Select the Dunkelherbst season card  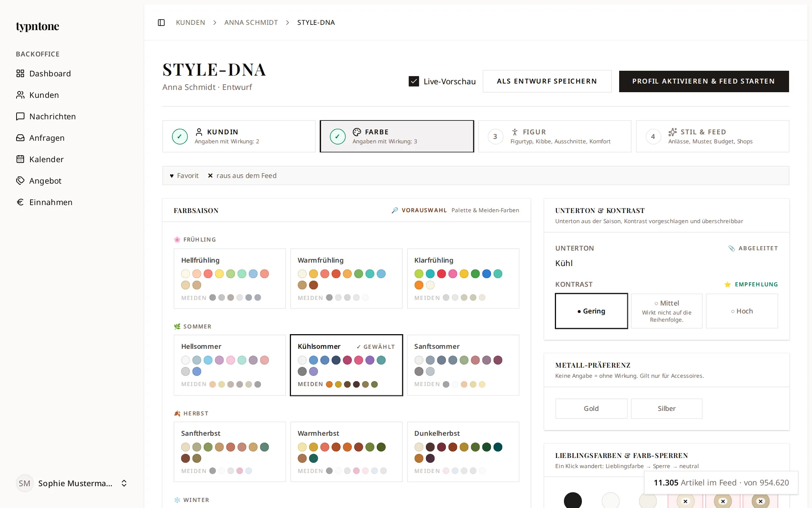[x=463, y=452]
